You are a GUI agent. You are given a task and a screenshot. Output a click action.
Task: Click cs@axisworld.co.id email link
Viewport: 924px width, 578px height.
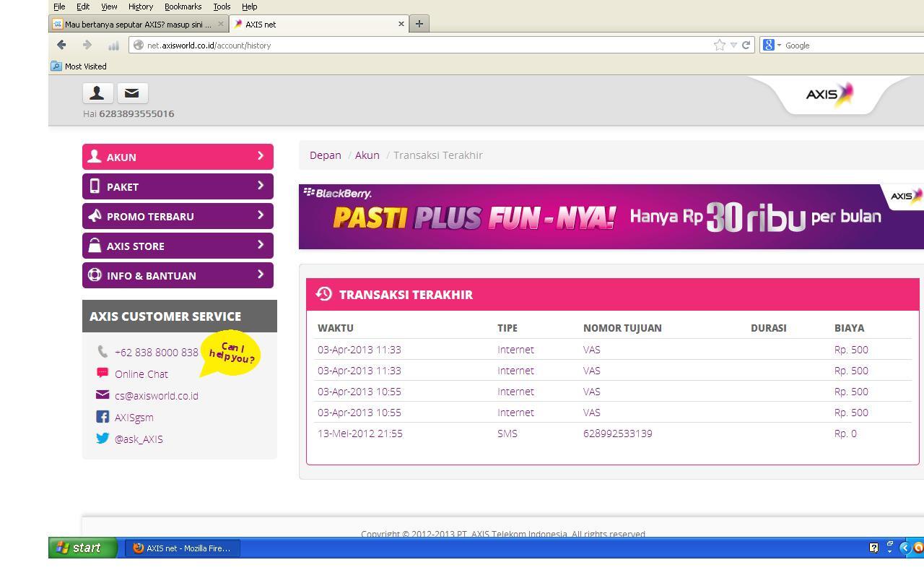click(157, 396)
